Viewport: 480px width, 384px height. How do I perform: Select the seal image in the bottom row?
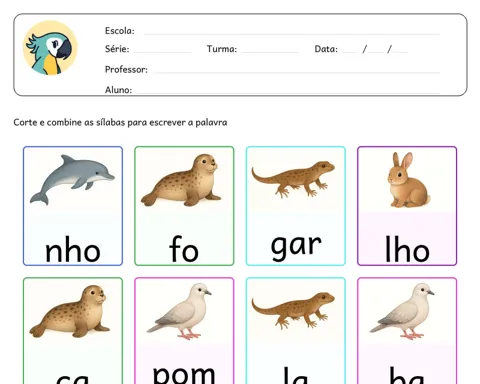[x=69, y=311]
